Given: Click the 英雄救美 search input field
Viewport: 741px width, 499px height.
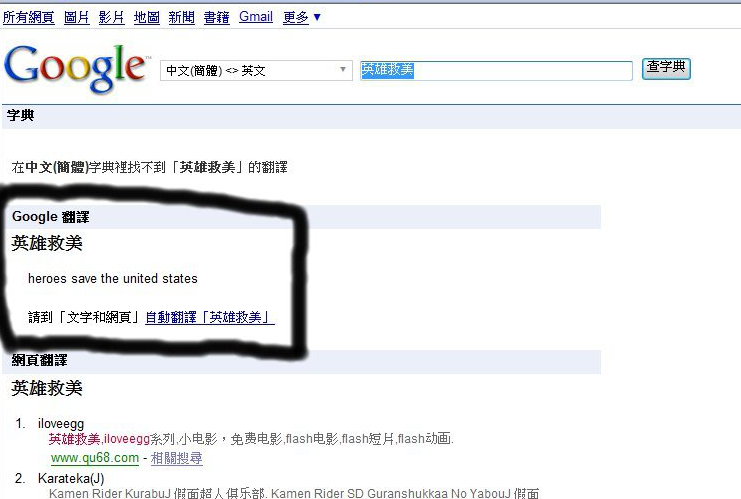Looking at the screenshot, I should [496, 70].
